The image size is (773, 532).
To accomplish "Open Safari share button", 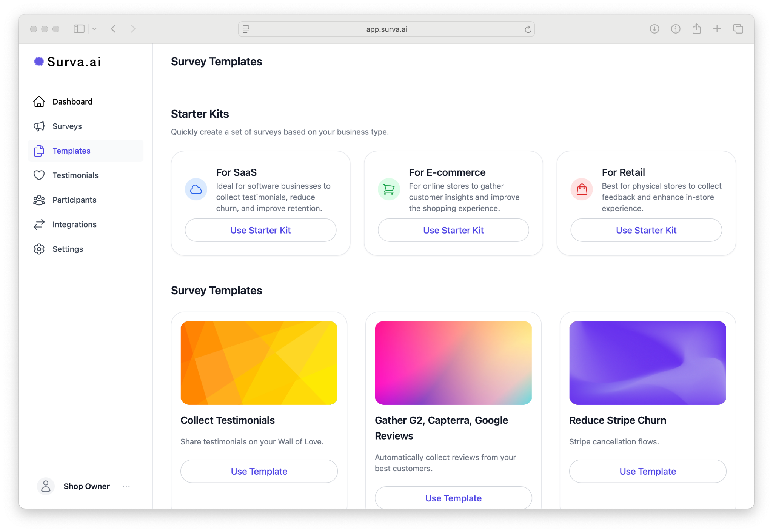I will click(696, 29).
